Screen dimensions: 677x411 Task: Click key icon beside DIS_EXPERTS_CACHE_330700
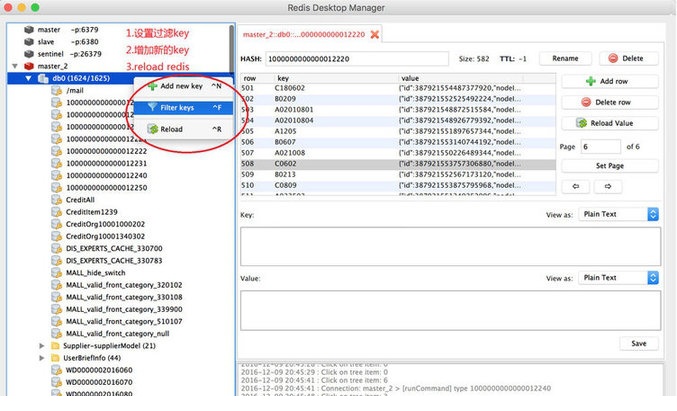tap(57, 249)
